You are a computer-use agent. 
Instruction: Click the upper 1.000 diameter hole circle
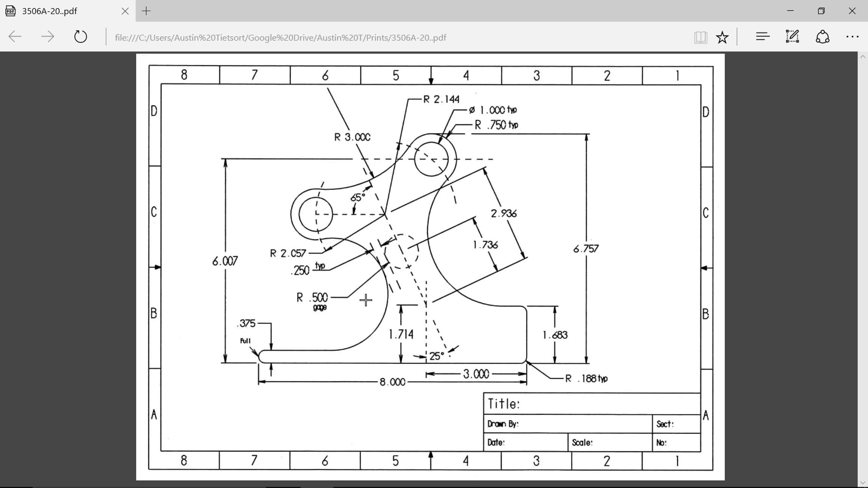tap(431, 159)
